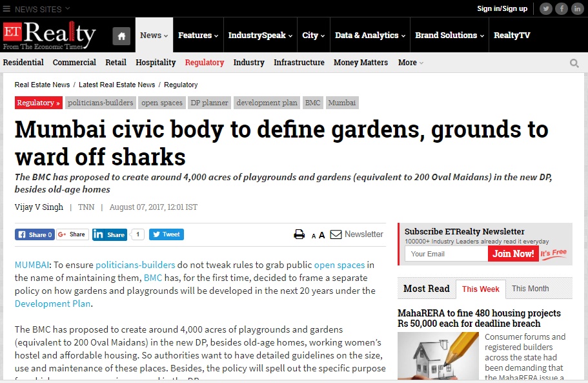Open the Twitter icon in top bar
The image size is (588, 383).
coord(545,8)
